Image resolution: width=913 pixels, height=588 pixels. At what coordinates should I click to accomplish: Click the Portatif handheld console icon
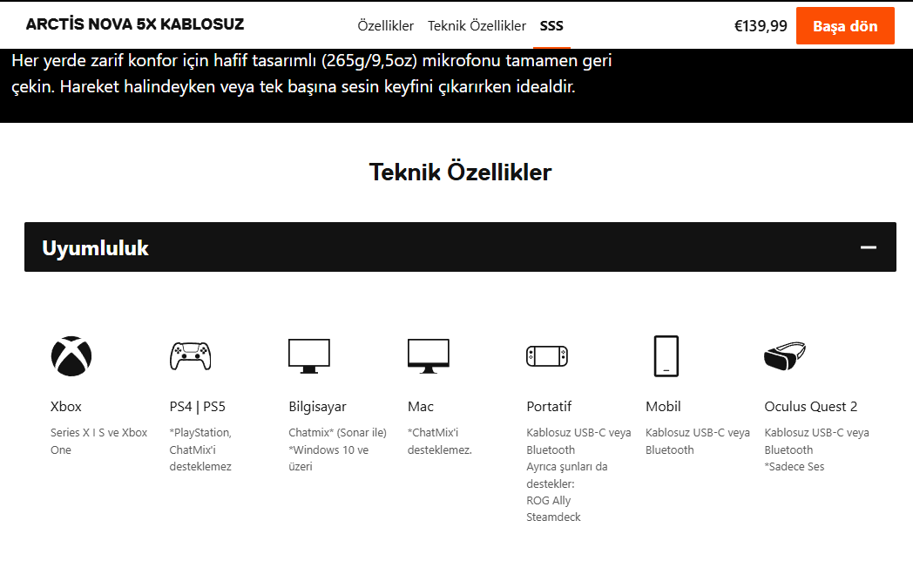click(x=547, y=355)
